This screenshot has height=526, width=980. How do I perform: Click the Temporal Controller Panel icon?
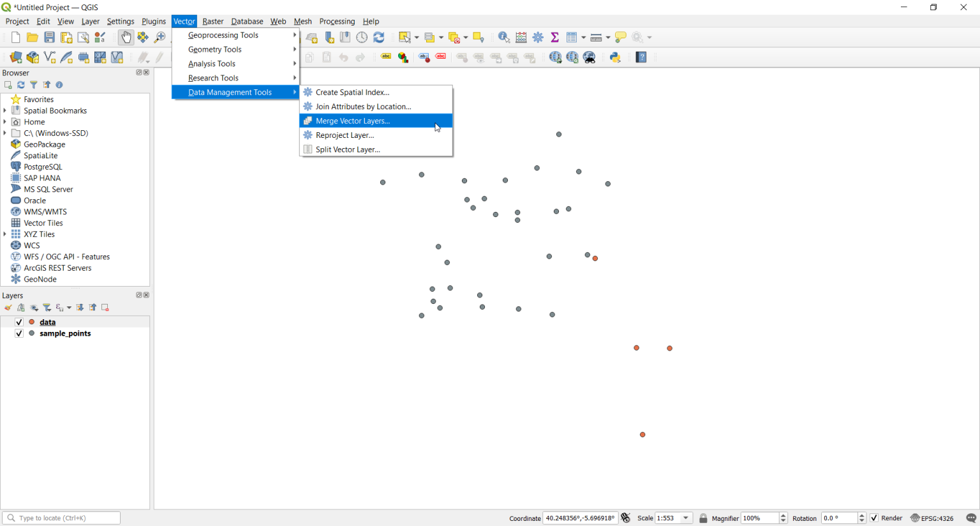pyautogui.click(x=362, y=37)
